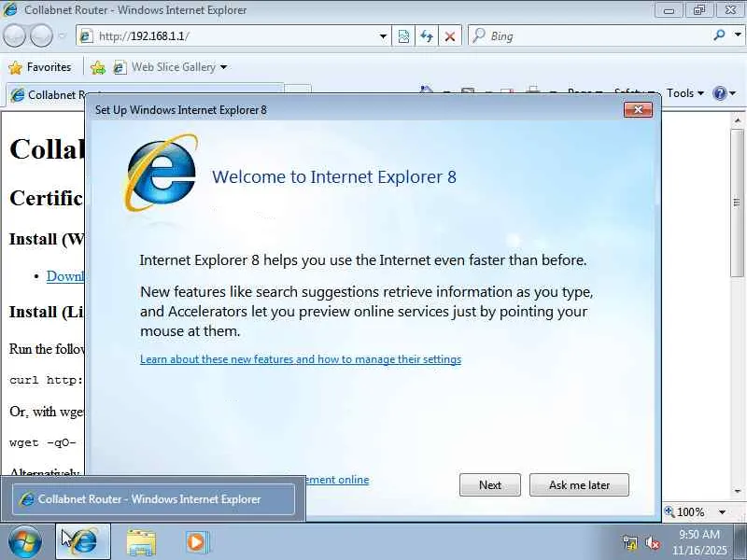
Task: Go forward with the Forward arrow button
Action: pos(41,35)
